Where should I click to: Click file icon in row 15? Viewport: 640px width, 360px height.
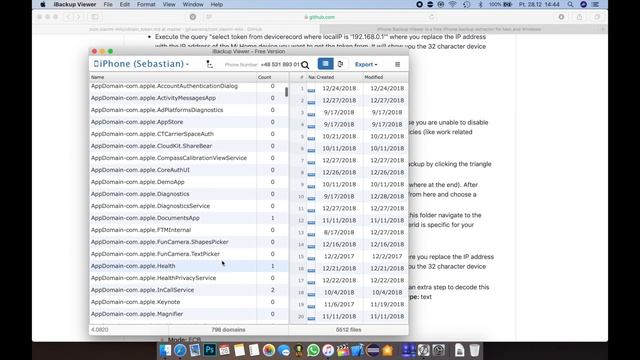311,258
